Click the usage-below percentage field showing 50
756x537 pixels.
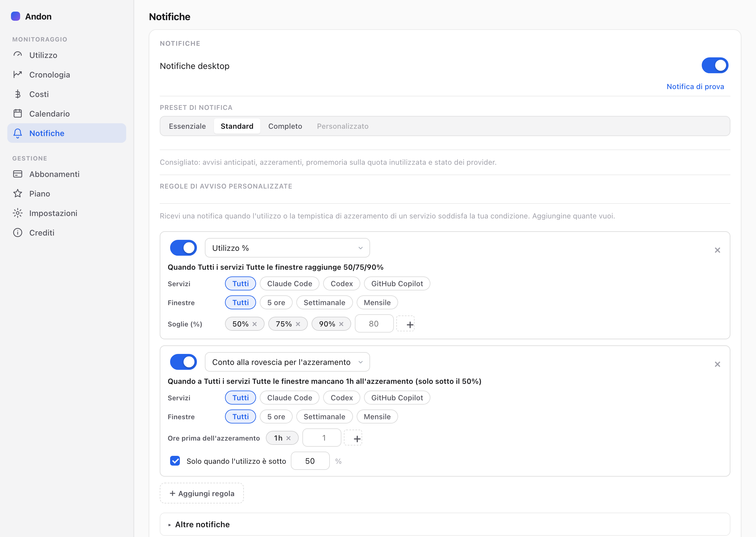[310, 461]
